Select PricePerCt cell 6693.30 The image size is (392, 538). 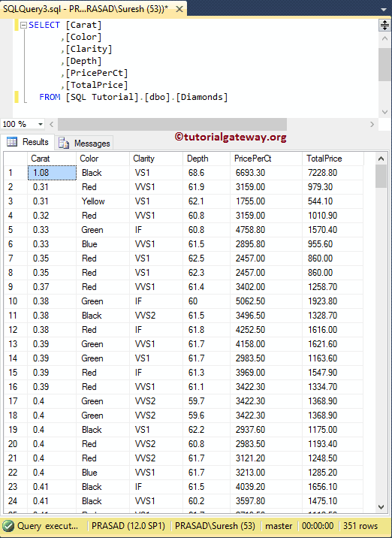coord(267,173)
